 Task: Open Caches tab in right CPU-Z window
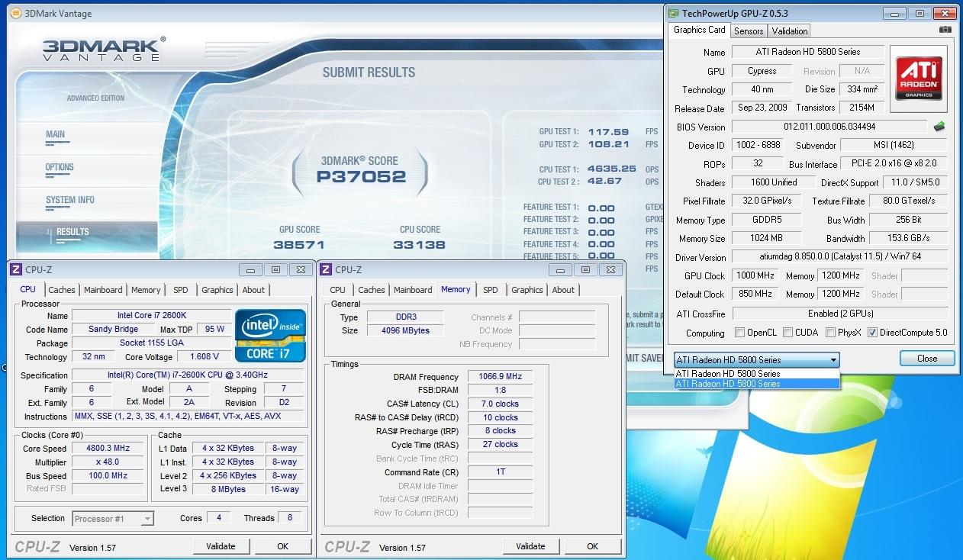click(372, 290)
